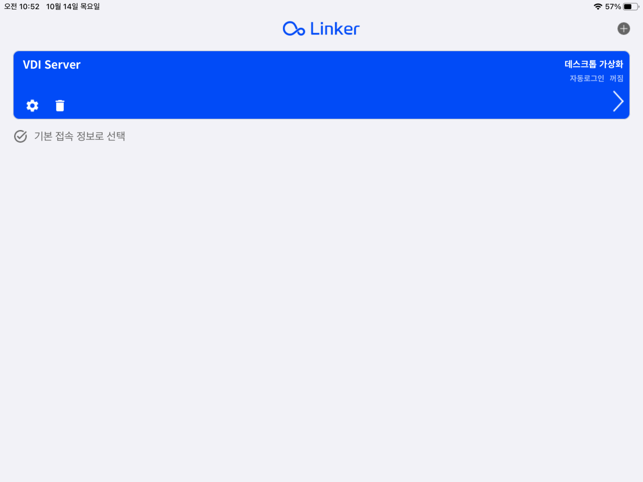
Task: Toggle the 꺼짐 auto-login status
Action: (616, 78)
